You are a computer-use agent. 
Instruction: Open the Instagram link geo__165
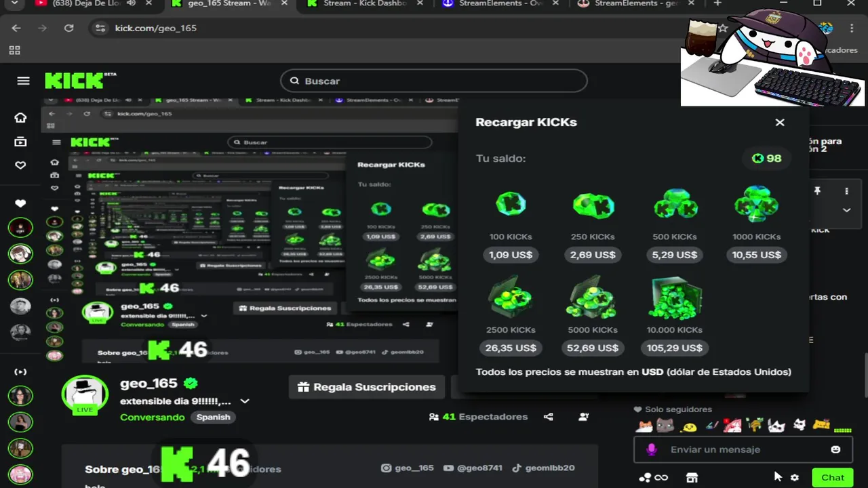pyautogui.click(x=408, y=468)
